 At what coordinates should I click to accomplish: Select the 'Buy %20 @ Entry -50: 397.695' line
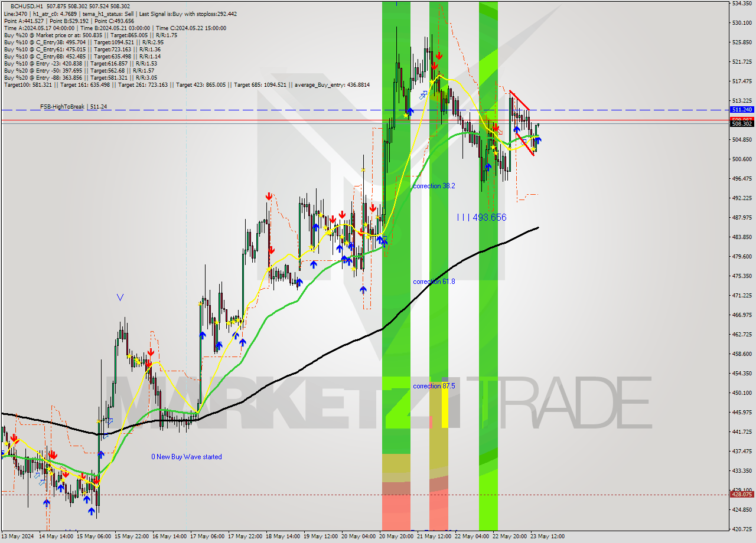click(80, 70)
